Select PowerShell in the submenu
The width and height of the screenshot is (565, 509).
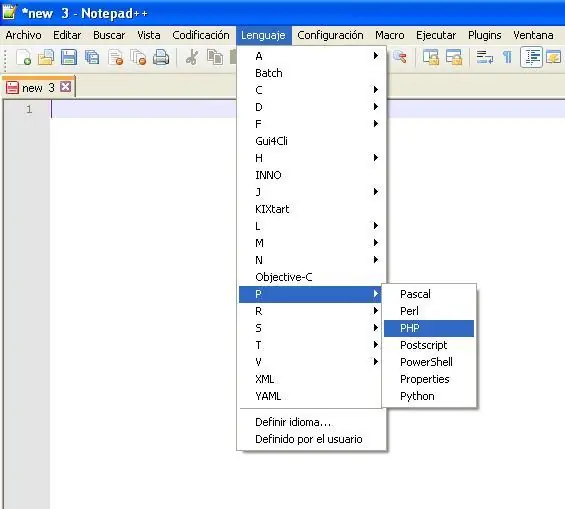[x=429, y=362]
